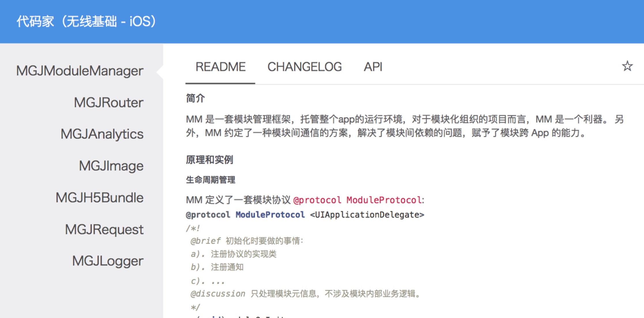The height and width of the screenshot is (318, 644).
Task: Select MGJRequest from the module list
Action: [x=104, y=230]
